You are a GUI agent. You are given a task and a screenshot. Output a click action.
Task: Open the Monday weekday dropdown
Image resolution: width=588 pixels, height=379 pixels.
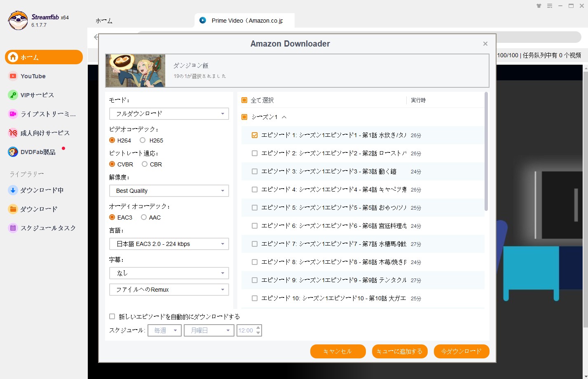[x=209, y=330]
